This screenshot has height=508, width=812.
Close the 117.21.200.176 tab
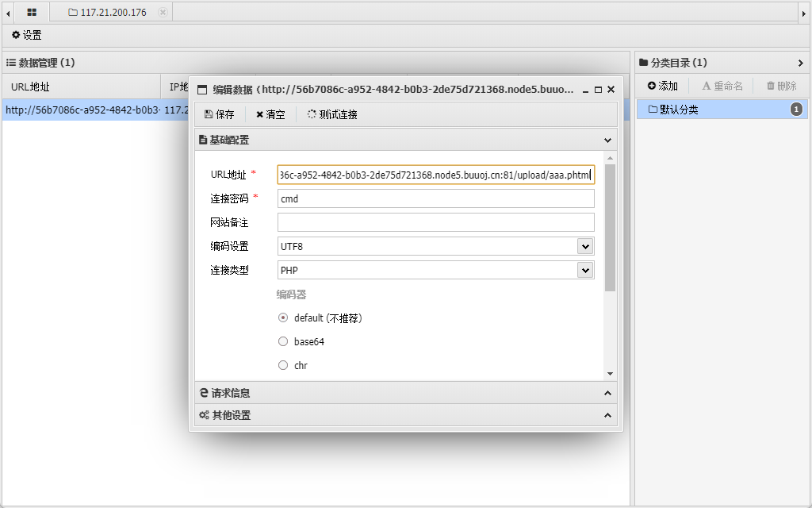[x=163, y=12]
